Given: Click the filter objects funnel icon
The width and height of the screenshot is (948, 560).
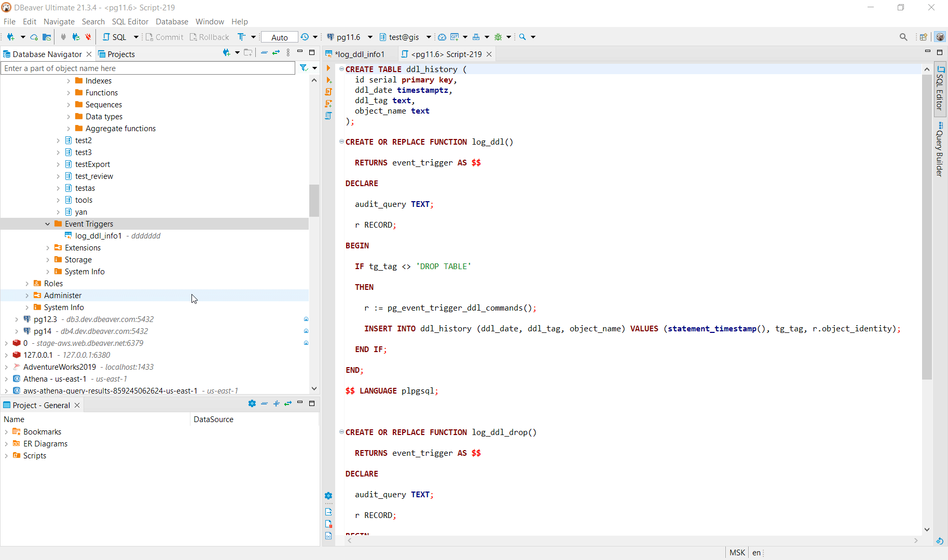Looking at the screenshot, I should click(x=304, y=68).
